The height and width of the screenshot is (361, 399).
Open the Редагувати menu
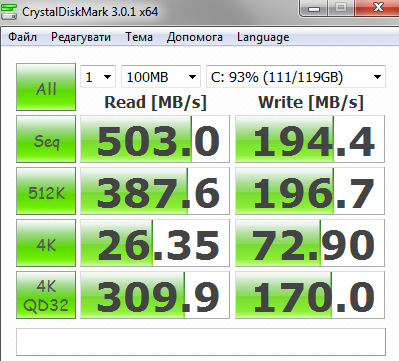81,37
